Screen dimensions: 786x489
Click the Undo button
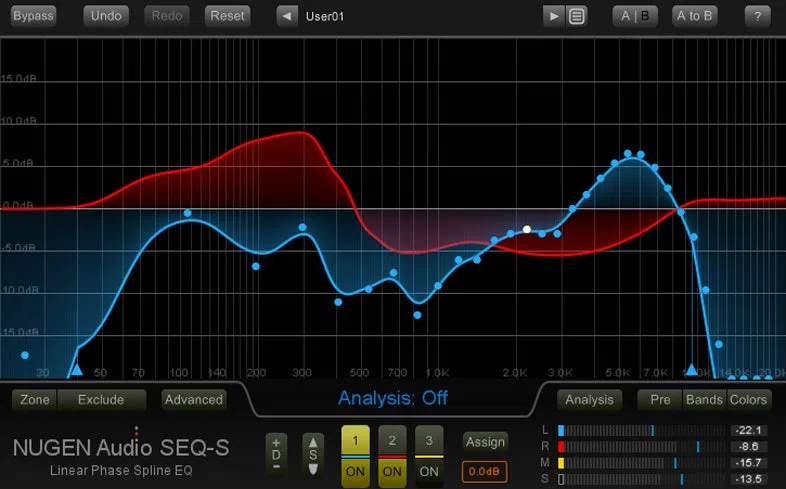[106, 16]
